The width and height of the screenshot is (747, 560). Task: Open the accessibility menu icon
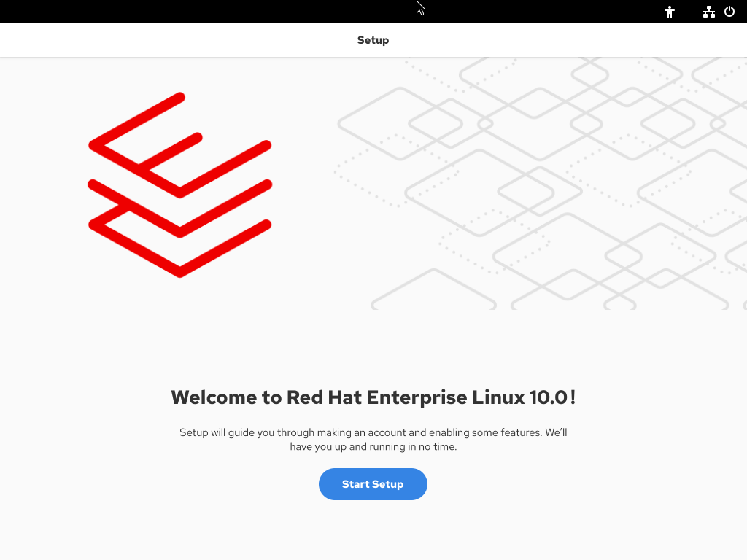(x=670, y=12)
